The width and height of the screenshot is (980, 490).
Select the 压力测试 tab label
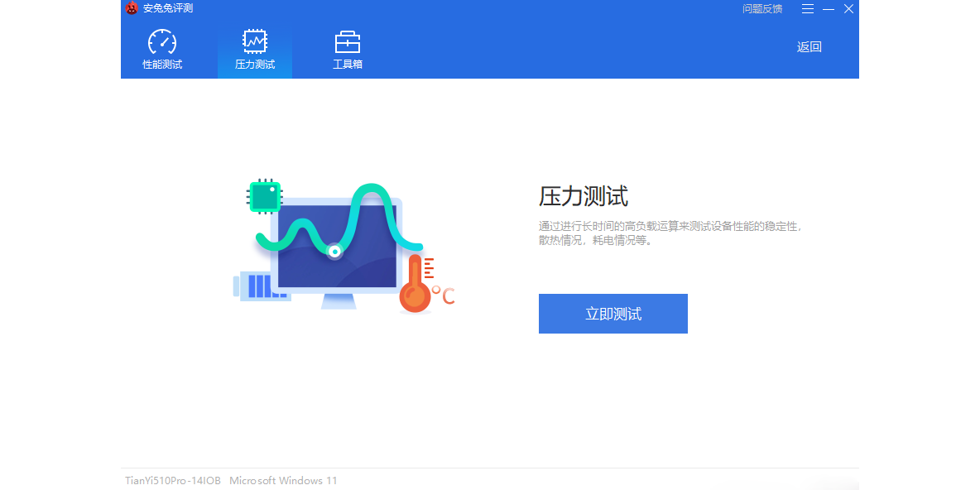pos(254,65)
